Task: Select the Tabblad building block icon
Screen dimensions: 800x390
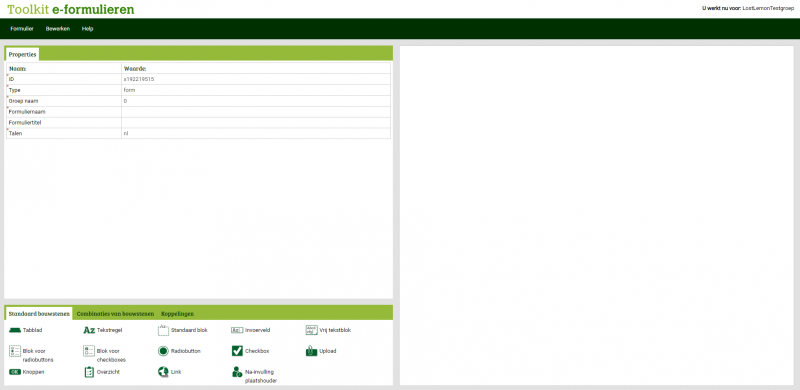Action: (x=14, y=330)
